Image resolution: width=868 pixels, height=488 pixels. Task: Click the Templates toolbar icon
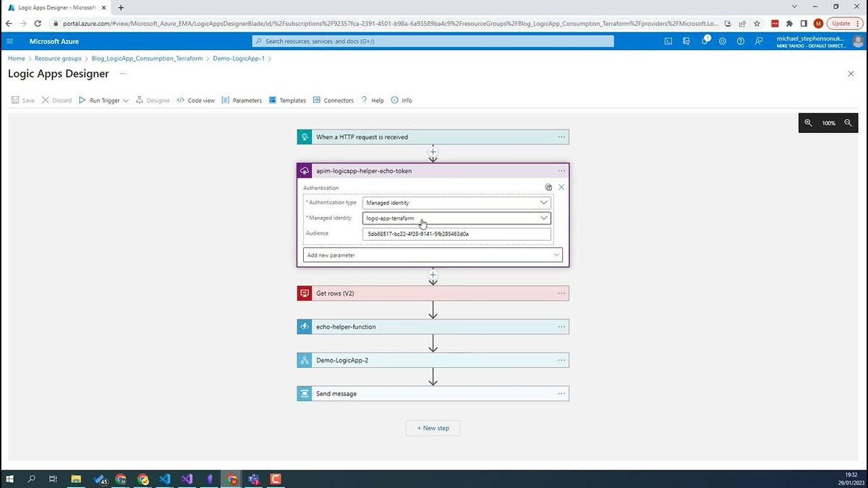coord(272,100)
